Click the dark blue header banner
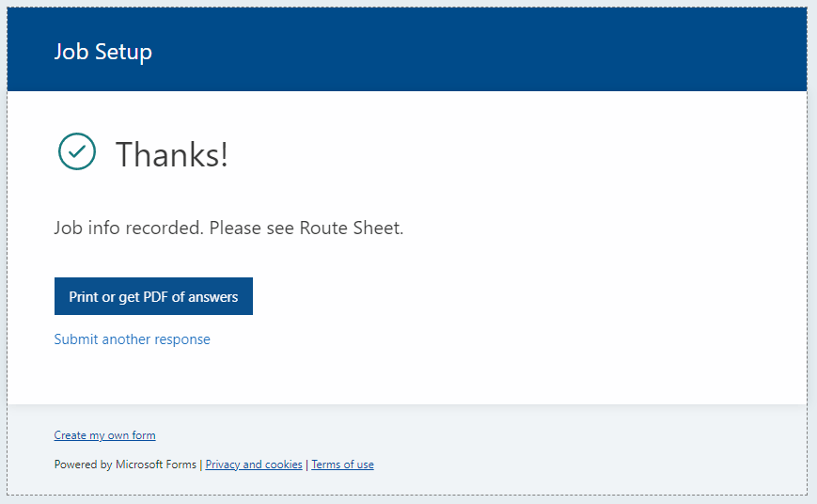The height and width of the screenshot is (504, 817). click(407, 50)
